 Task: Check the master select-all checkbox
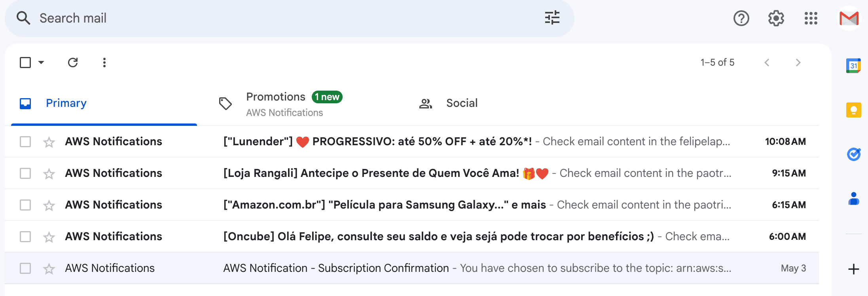25,63
